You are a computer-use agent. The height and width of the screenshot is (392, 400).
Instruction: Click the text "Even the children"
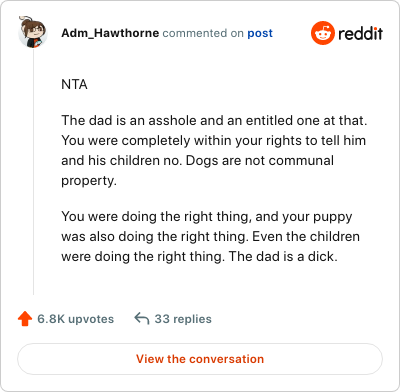pos(306,236)
